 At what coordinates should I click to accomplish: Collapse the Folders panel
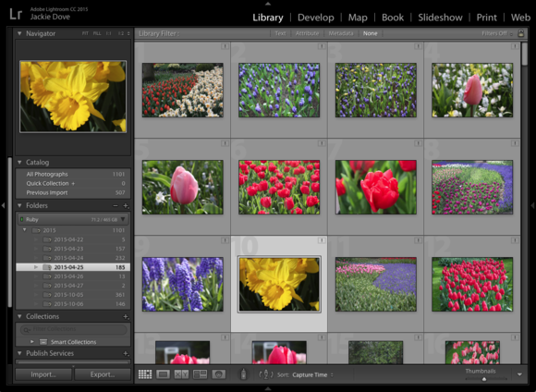tap(19, 205)
